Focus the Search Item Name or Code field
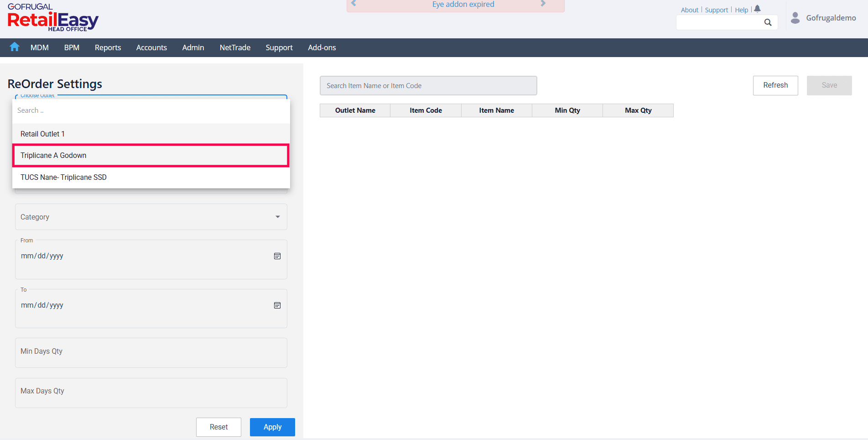The image size is (868, 440). tap(428, 86)
